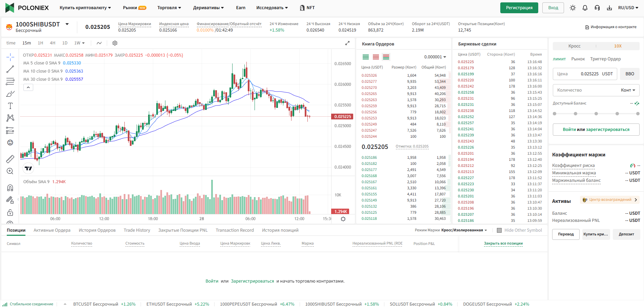The height and width of the screenshot is (307, 644).
Task: Switch to Активные Ордера tab
Action: pos(52,230)
